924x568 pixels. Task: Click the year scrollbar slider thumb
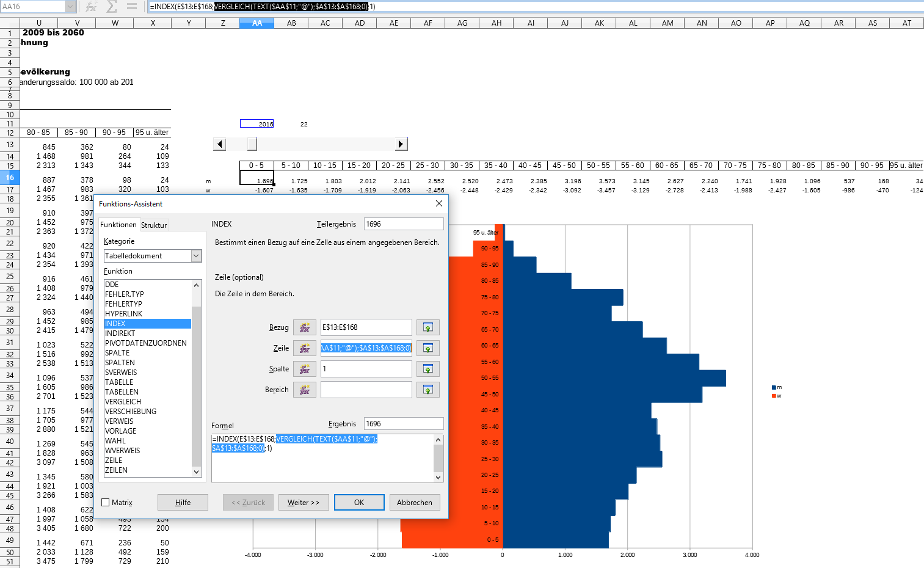[252, 144]
